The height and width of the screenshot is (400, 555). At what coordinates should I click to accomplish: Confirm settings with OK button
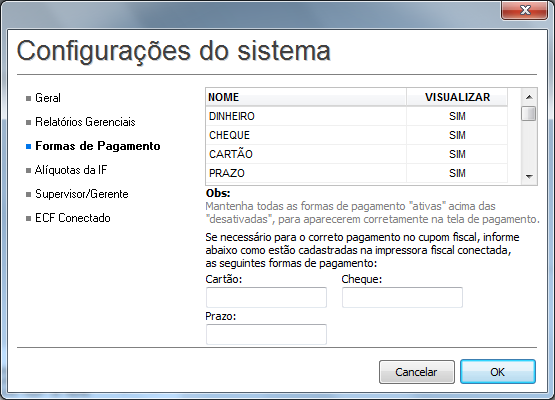498,372
